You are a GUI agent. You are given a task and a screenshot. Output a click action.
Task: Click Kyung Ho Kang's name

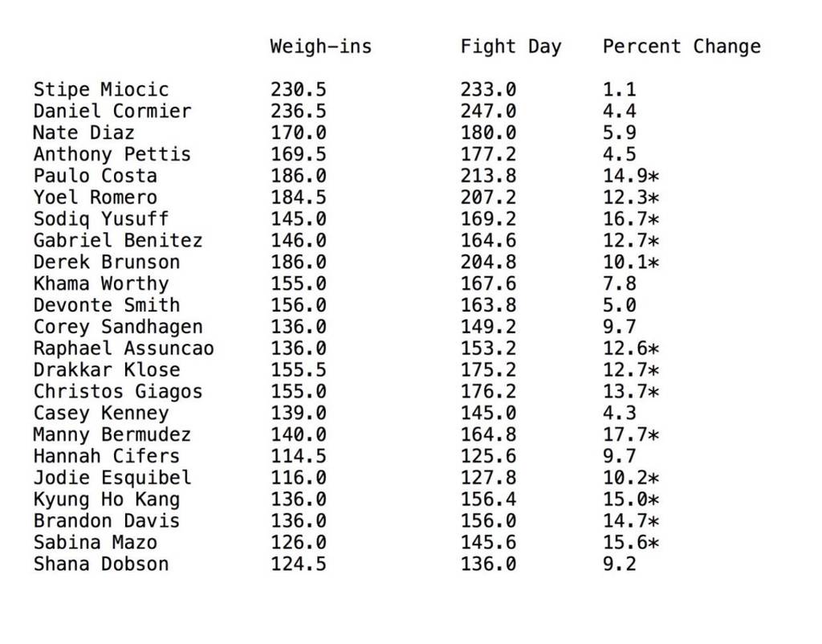tap(107, 499)
